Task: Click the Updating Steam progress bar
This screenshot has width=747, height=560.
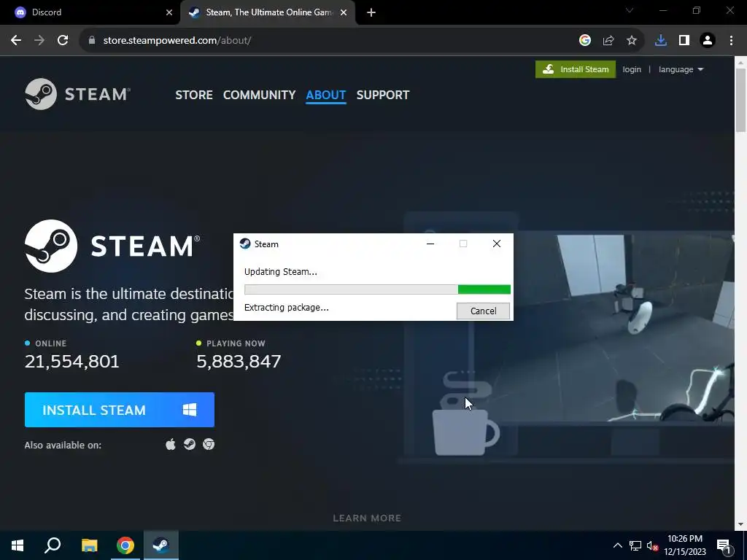Action: (x=377, y=289)
